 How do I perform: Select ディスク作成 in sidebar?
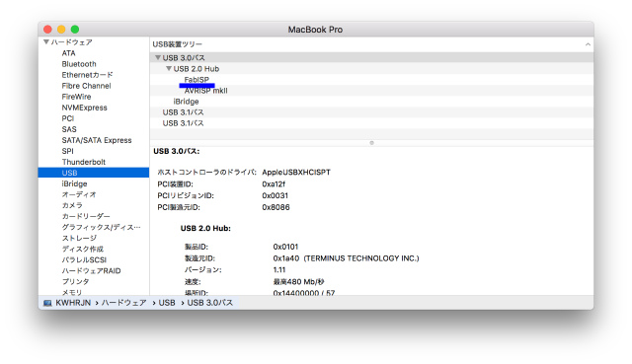(x=82, y=249)
